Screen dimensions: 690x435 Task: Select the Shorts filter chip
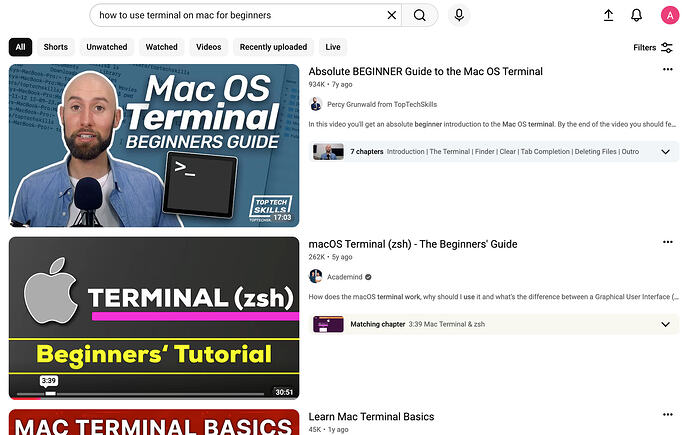point(56,47)
